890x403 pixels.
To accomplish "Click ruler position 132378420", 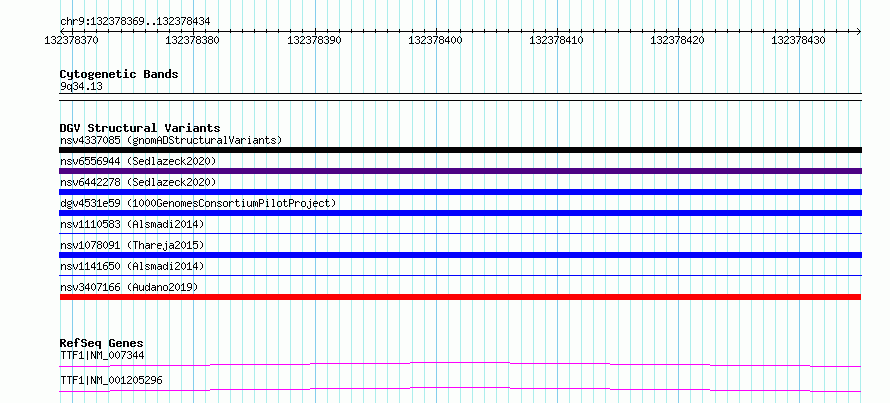I will [677, 40].
